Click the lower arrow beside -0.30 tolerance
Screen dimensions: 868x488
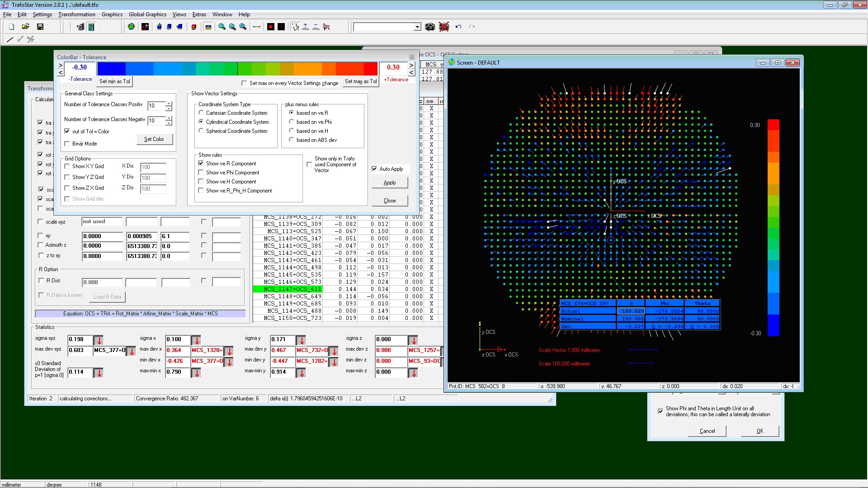61,72
